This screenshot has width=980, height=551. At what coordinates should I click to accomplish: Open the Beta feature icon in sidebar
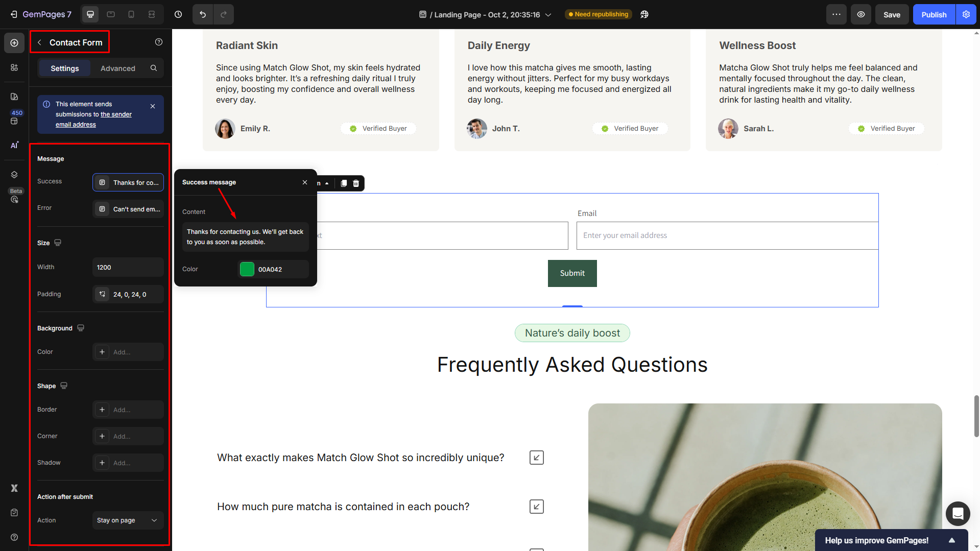[14, 199]
